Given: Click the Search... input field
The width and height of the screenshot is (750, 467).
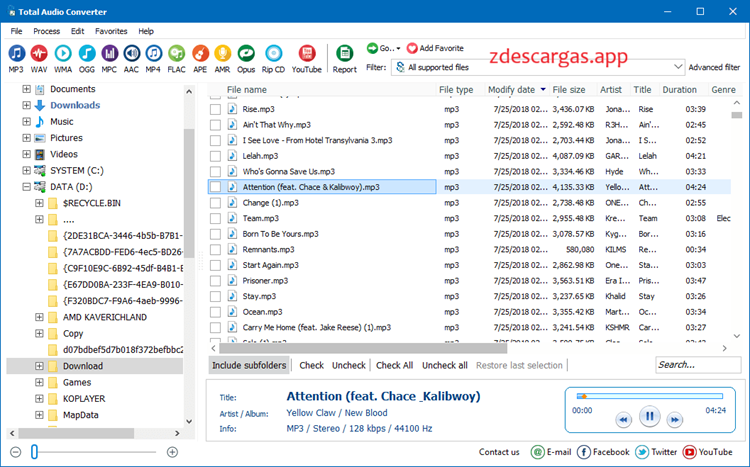Looking at the screenshot, I should click(x=697, y=365).
